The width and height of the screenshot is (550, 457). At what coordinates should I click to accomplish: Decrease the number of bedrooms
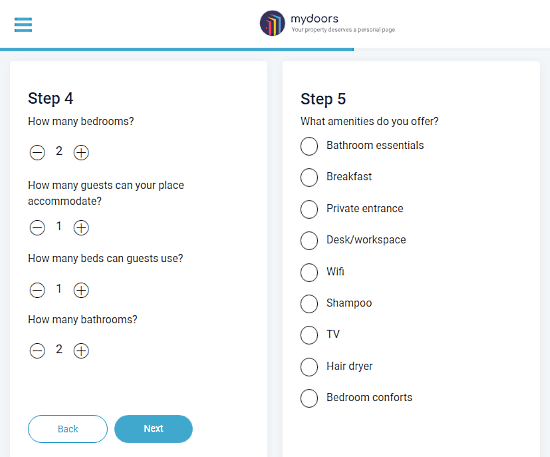pos(37,153)
